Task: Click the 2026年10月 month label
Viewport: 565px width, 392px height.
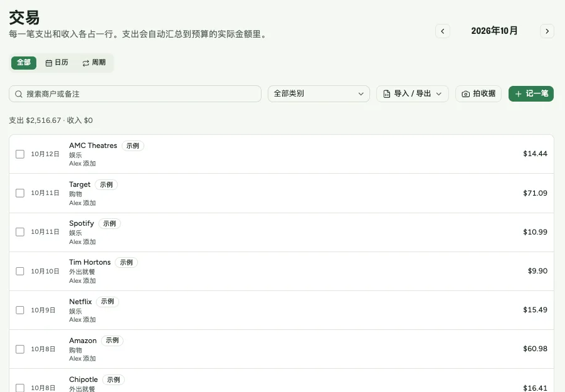Action: pyautogui.click(x=494, y=31)
